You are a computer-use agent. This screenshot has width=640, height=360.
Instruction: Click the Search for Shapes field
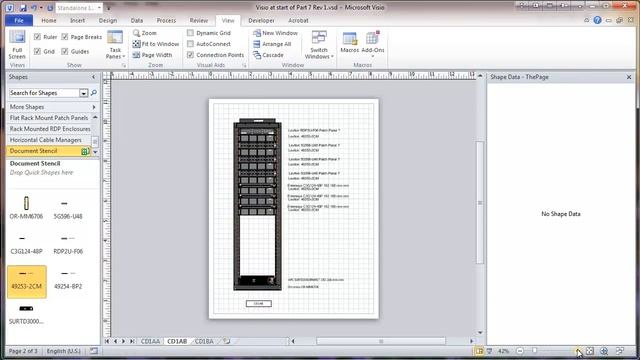pos(44,93)
